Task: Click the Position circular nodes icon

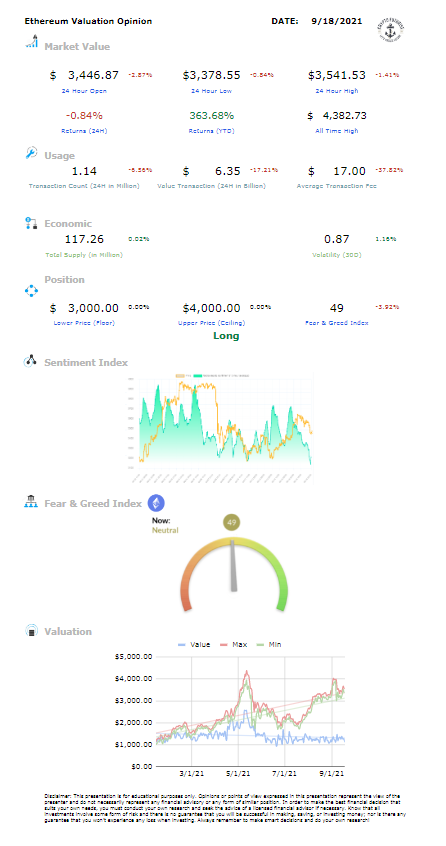Action: (x=31, y=291)
